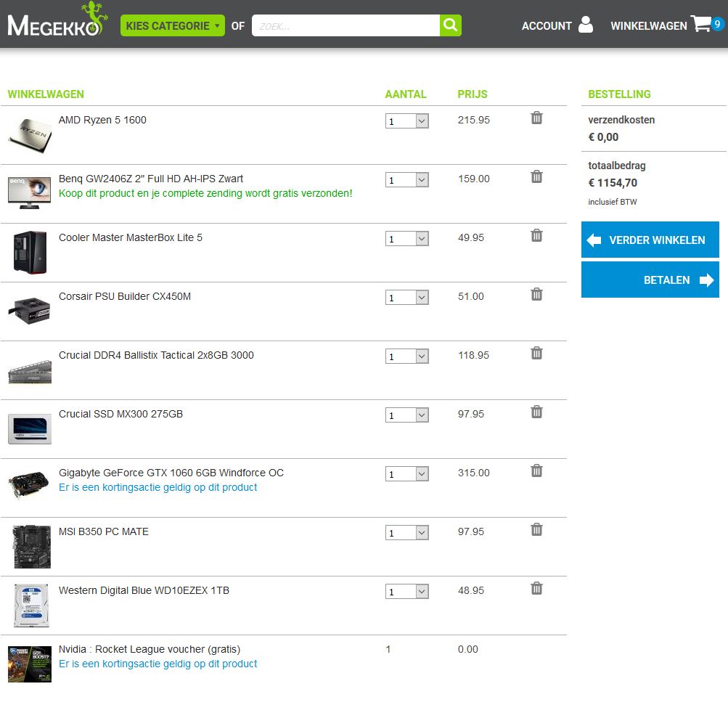Change quantity of Benq GW2406Z monitor
Image resolution: width=728 pixels, height=705 pixels.
[406, 180]
